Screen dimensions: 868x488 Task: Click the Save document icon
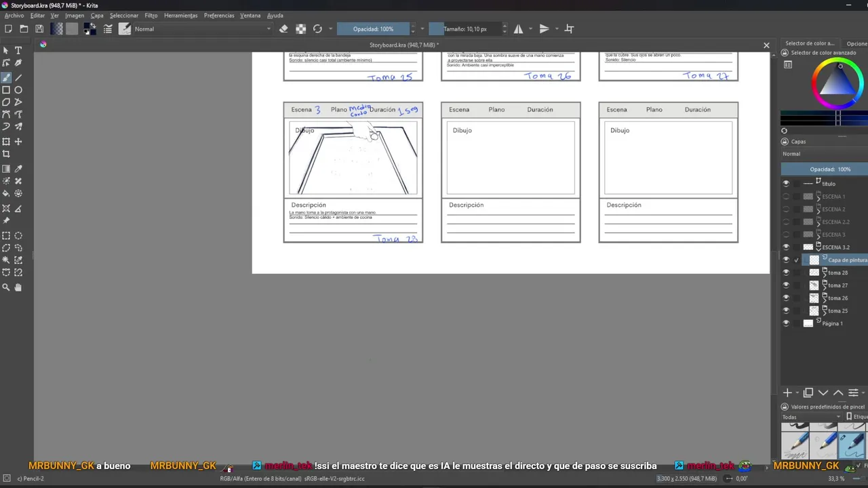pyautogui.click(x=39, y=29)
